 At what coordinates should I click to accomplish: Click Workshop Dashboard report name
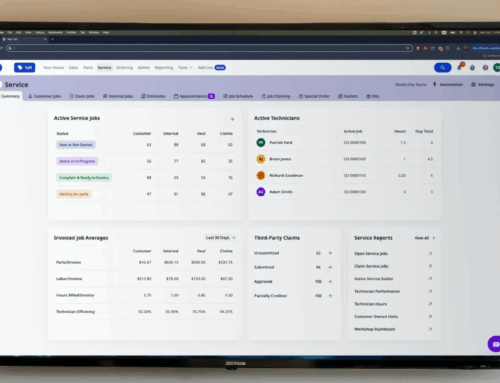375,329
